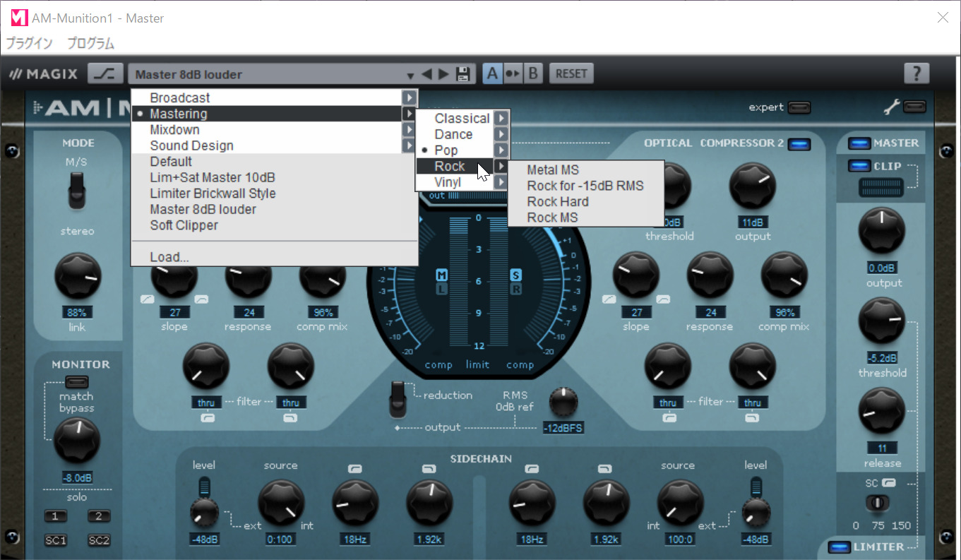Click the SC filter icon in limiter section

tap(889, 483)
